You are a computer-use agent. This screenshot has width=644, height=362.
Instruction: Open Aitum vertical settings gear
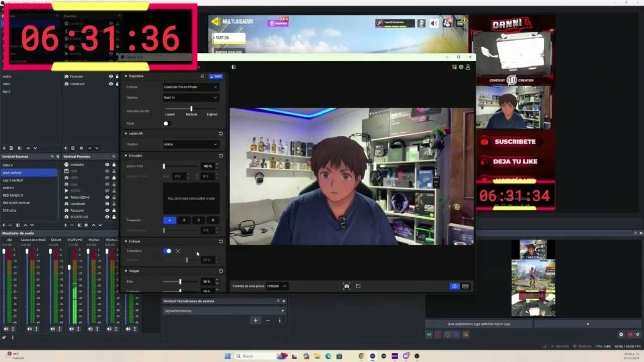621,334
